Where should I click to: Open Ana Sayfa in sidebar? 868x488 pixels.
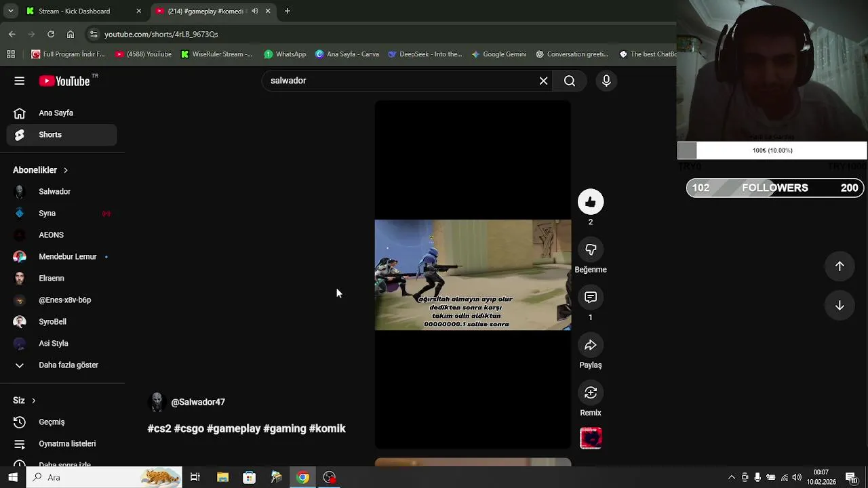62,113
